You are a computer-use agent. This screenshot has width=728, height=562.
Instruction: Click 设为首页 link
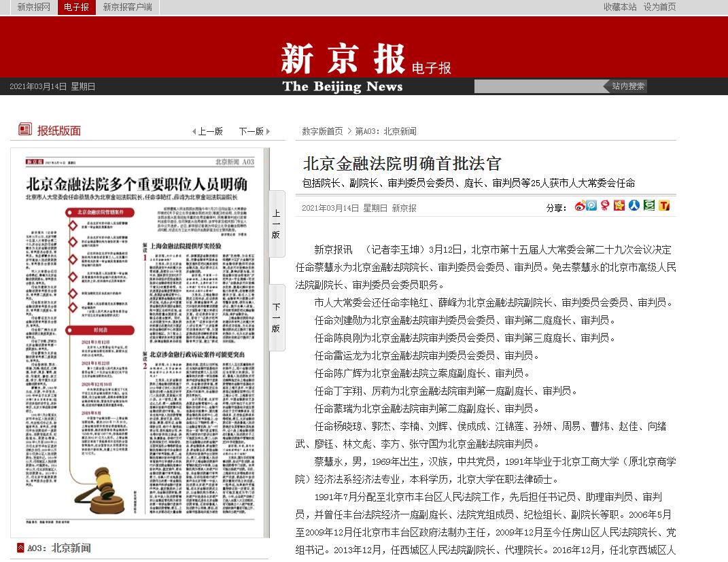pos(659,7)
